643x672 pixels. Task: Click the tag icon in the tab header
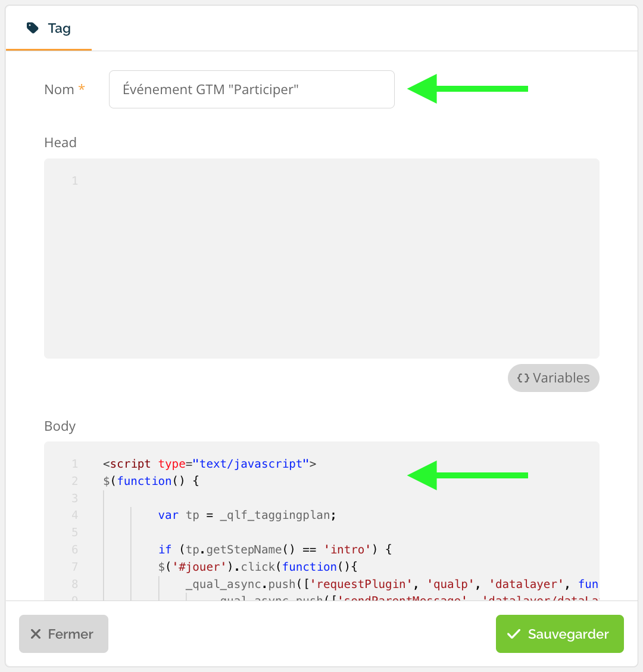click(33, 28)
